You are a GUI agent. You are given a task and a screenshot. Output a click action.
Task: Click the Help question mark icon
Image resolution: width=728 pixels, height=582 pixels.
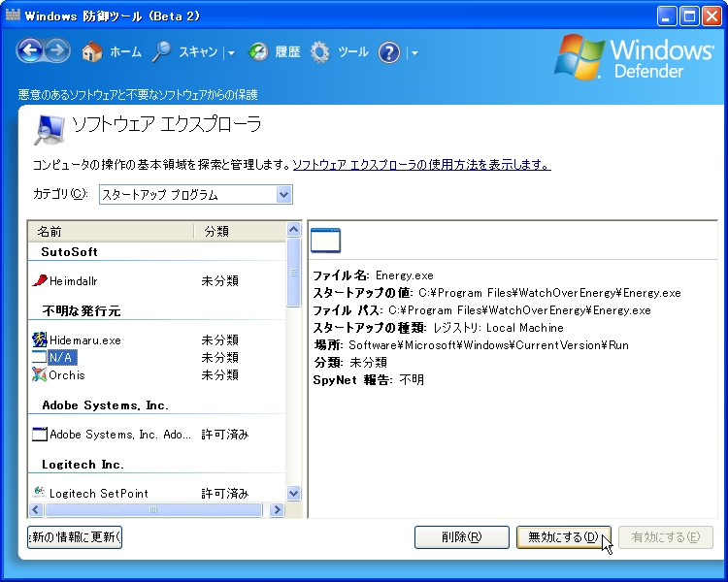389,52
